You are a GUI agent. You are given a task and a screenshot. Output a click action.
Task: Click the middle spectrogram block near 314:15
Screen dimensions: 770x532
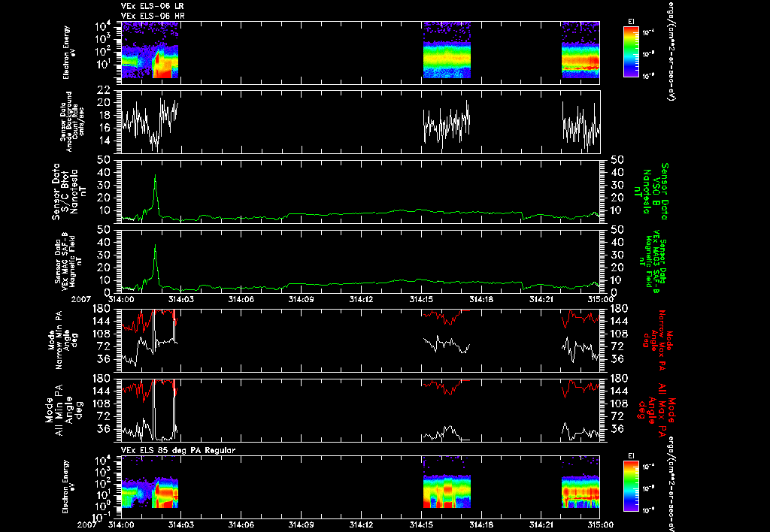(x=447, y=50)
